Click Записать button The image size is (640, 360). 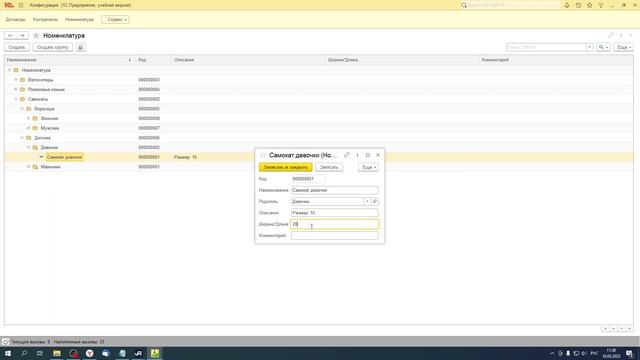coord(329,167)
